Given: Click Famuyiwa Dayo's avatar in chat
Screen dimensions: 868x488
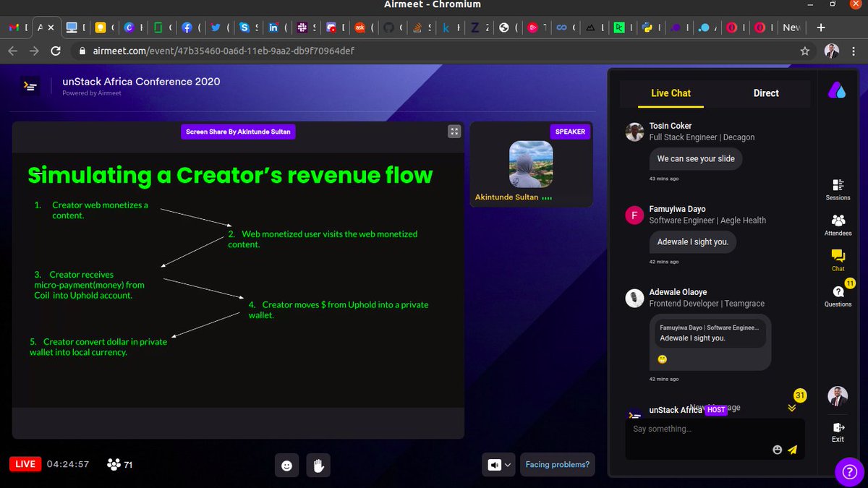Looking at the screenshot, I should click(x=634, y=215).
